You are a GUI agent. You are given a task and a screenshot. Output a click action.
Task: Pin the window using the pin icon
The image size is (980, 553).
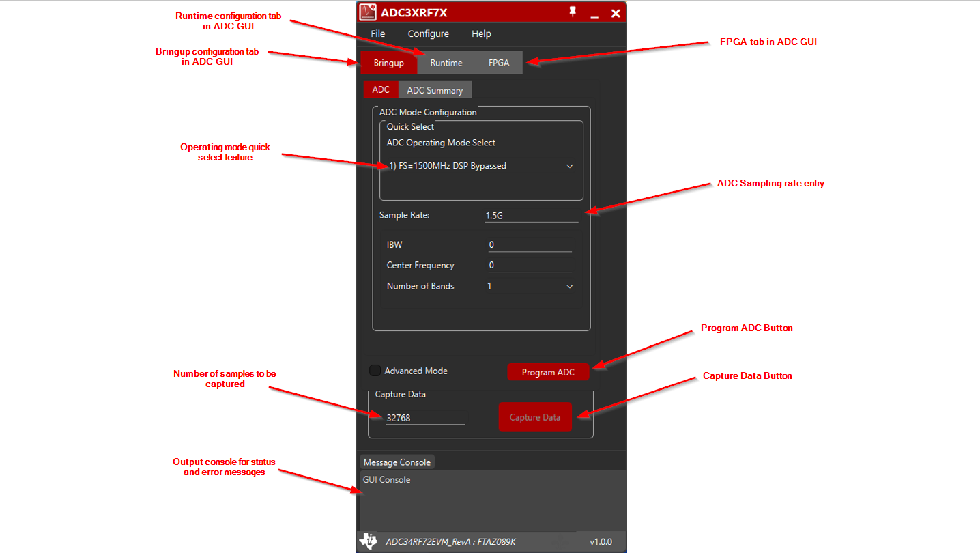[572, 12]
